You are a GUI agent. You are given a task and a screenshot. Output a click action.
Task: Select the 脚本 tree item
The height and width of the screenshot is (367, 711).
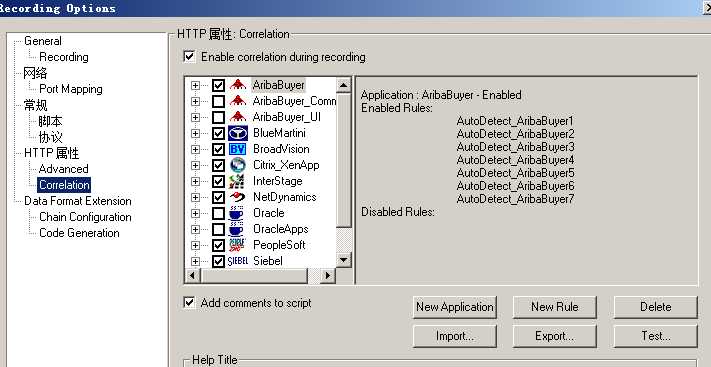click(x=50, y=121)
